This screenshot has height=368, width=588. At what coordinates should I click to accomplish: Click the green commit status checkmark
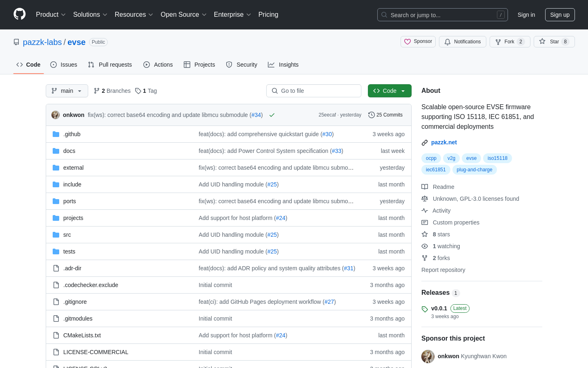(x=272, y=115)
